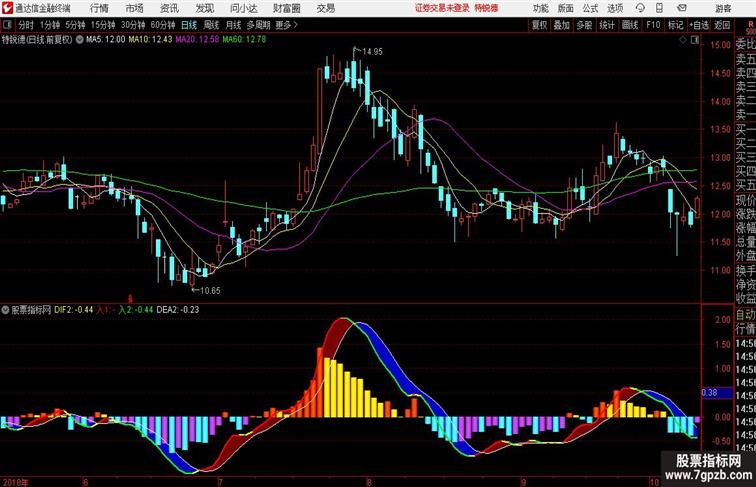
Task: Switch to the 30分钟 period tab
Action: pyautogui.click(x=133, y=25)
